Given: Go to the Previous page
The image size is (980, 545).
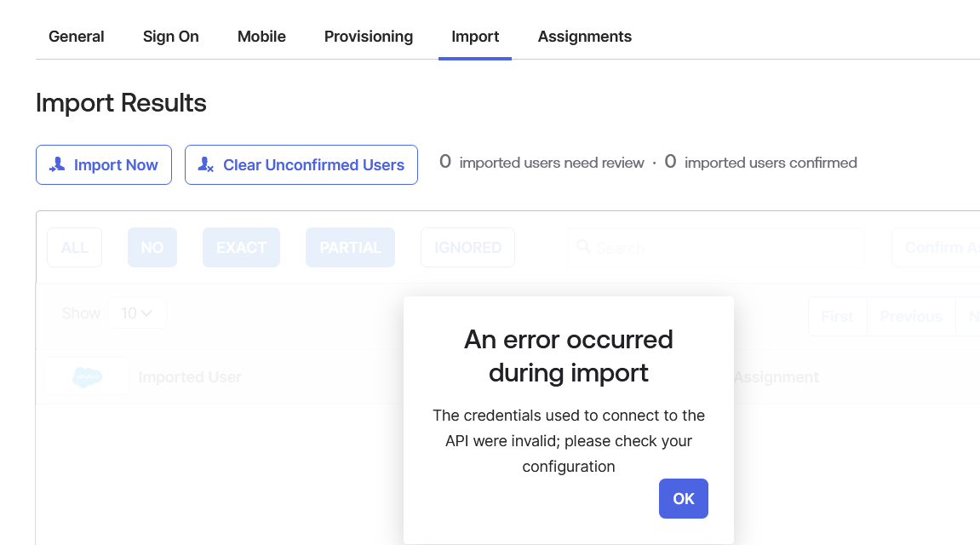Looking at the screenshot, I should point(911,317).
